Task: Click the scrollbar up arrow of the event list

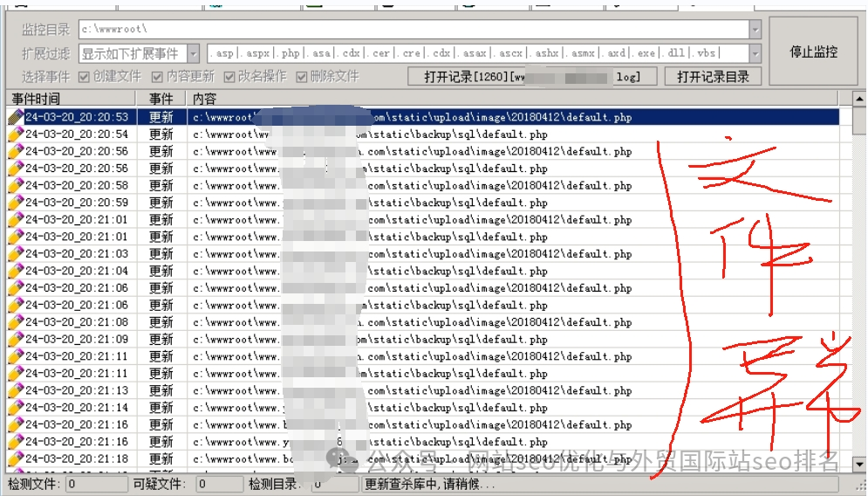Action: (x=859, y=100)
